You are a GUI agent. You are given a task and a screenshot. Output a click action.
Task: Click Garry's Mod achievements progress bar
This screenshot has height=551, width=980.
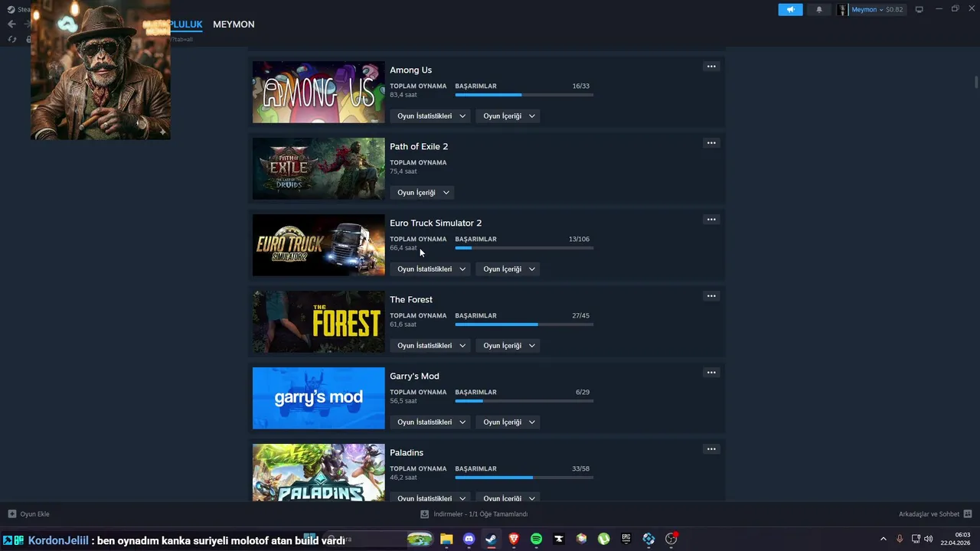tap(524, 401)
